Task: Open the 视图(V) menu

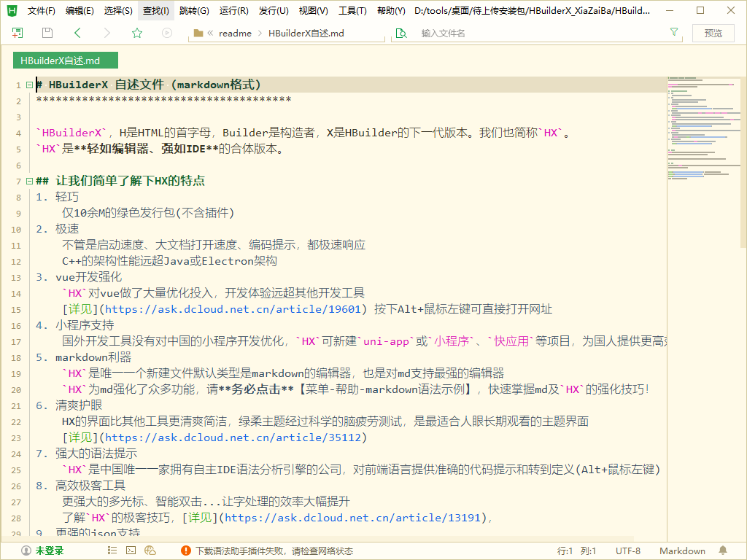Action: coord(313,10)
